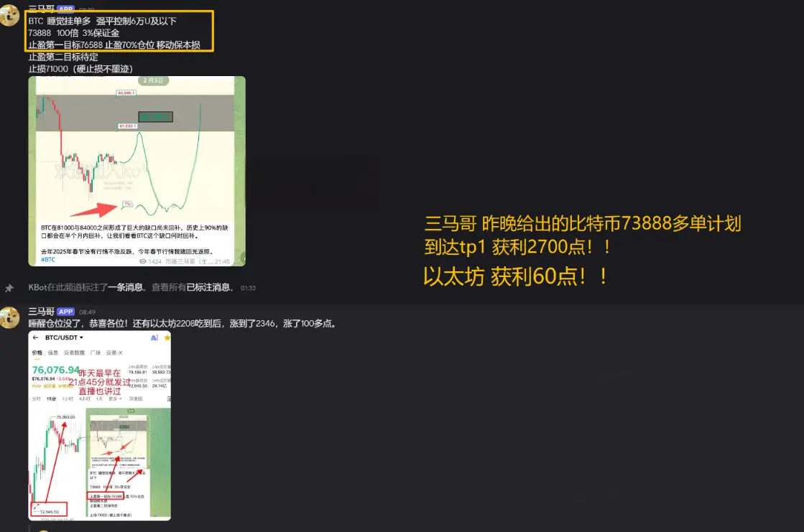Viewport: 804px width, 532px height.
Task: Open the 一条消息 link in the KBot notice
Action: coord(125,287)
